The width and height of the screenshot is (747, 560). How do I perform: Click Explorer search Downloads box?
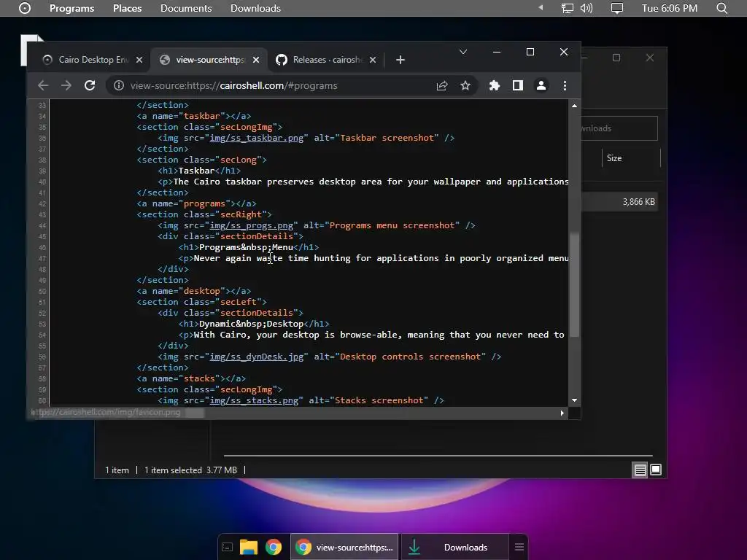[619, 128]
